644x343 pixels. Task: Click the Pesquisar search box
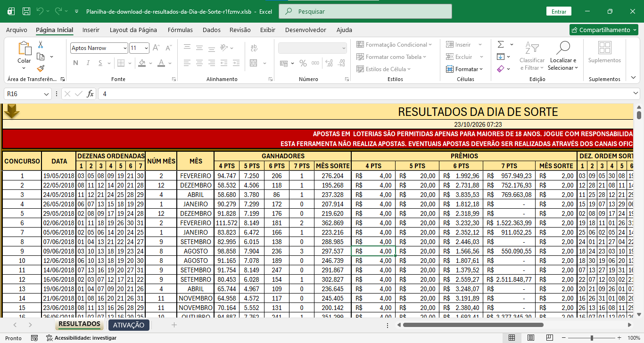[x=365, y=11]
